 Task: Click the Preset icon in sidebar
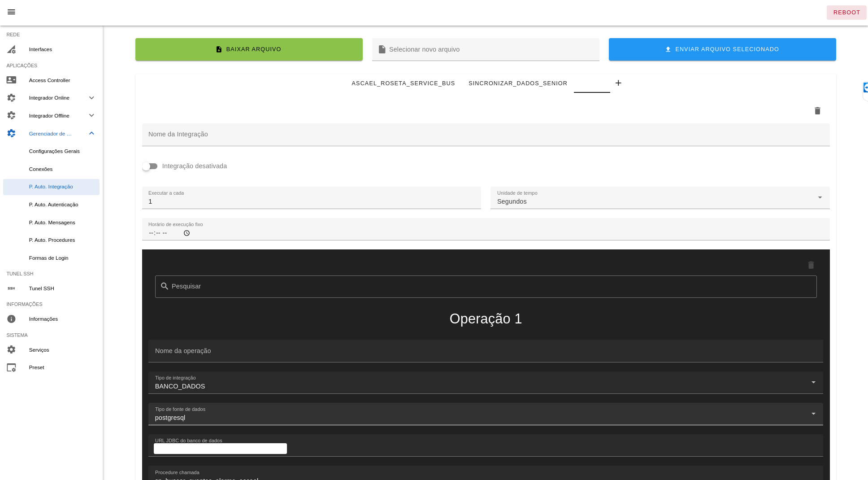click(x=11, y=367)
